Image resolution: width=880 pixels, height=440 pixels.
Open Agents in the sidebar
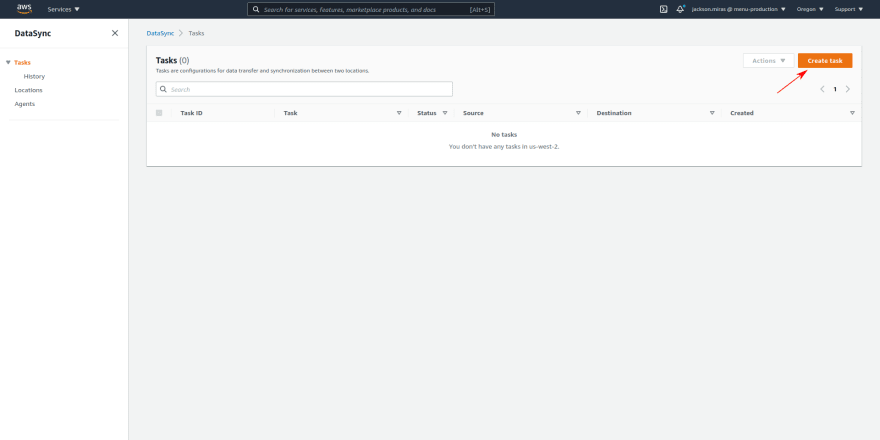point(25,104)
